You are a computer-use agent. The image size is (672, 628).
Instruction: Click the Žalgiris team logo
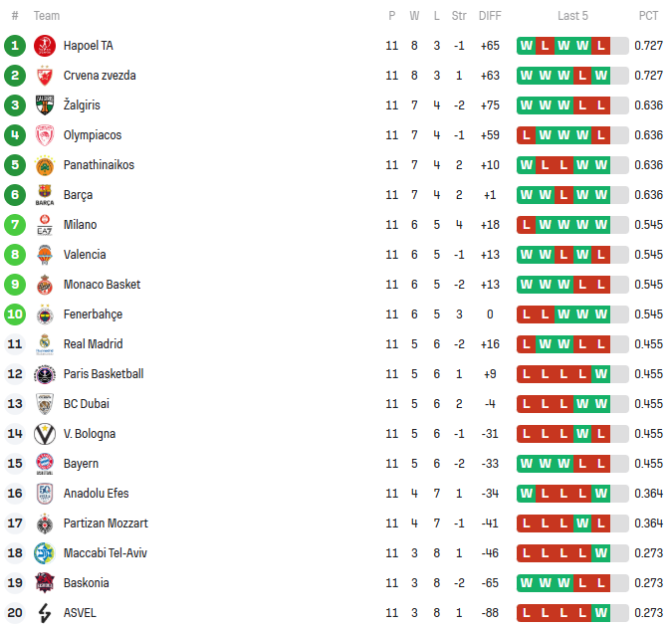tap(45, 105)
